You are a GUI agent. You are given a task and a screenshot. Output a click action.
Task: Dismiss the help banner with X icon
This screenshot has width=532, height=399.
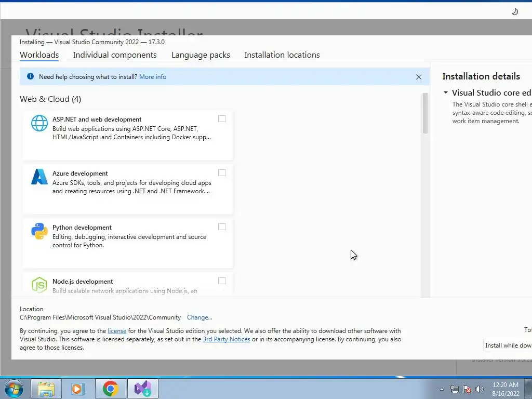[419, 77]
